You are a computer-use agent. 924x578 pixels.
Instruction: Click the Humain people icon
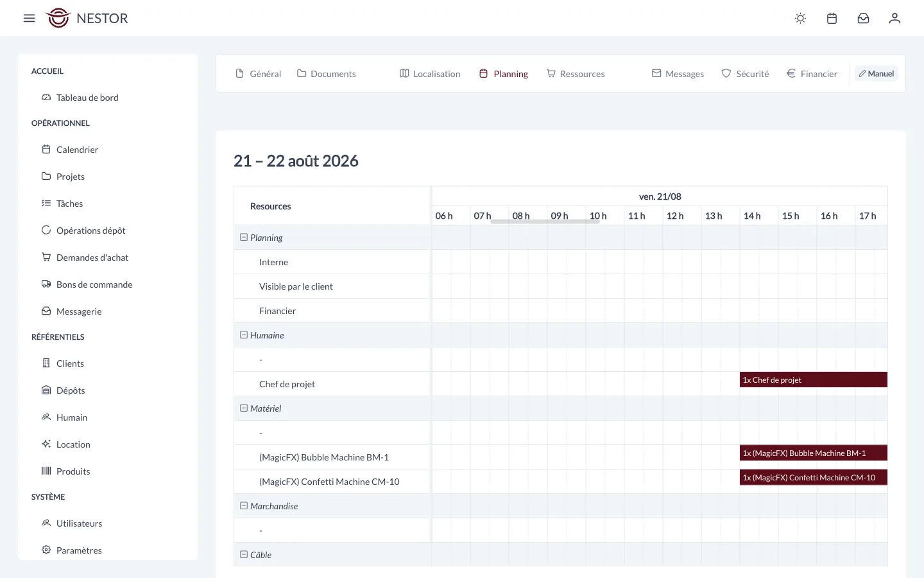click(46, 417)
